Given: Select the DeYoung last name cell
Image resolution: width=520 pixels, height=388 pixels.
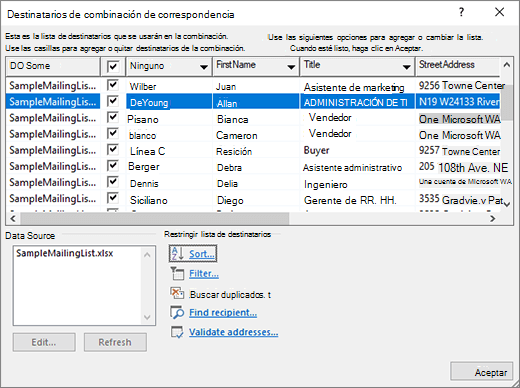Looking at the screenshot, I should [169, 102].
